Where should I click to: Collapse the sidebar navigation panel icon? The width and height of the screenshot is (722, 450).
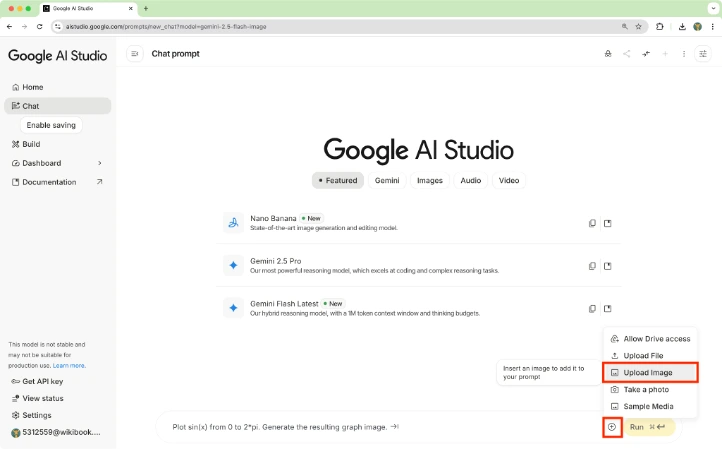pos(134,54)
